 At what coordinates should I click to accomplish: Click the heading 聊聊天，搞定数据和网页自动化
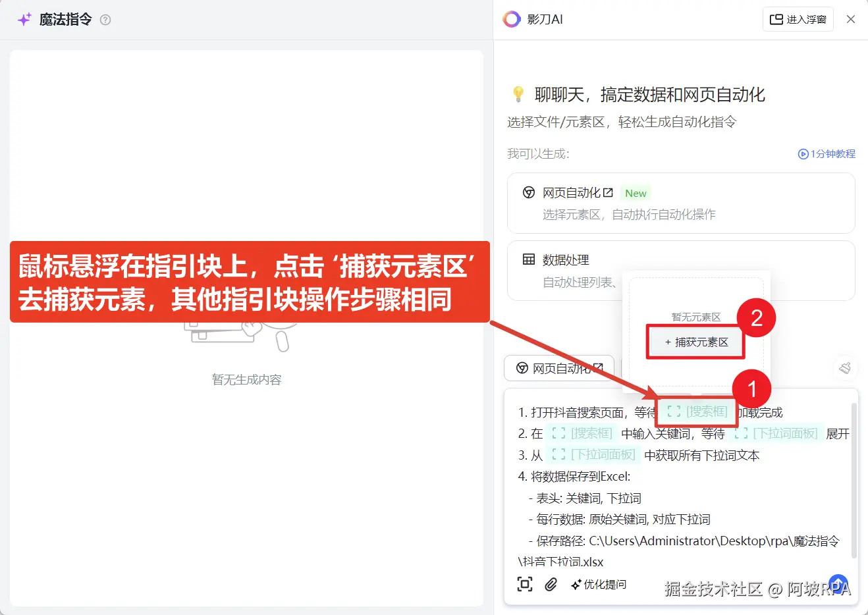pyautogui.click(x=650, y=95)
